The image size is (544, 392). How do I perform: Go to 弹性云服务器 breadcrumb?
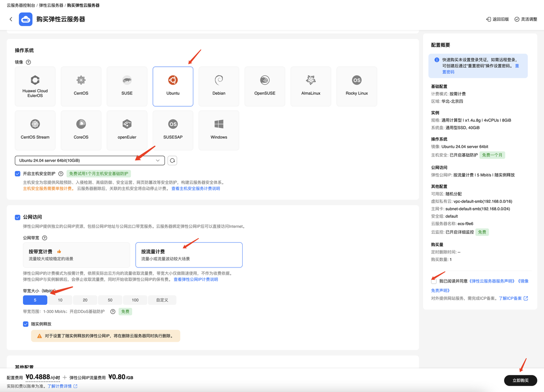(x=51, y=6)
